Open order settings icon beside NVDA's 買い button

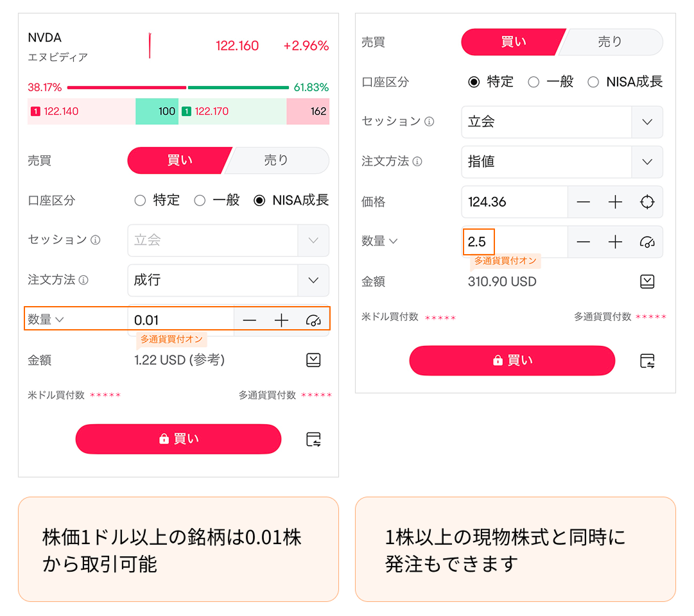(x=313, y=440)
